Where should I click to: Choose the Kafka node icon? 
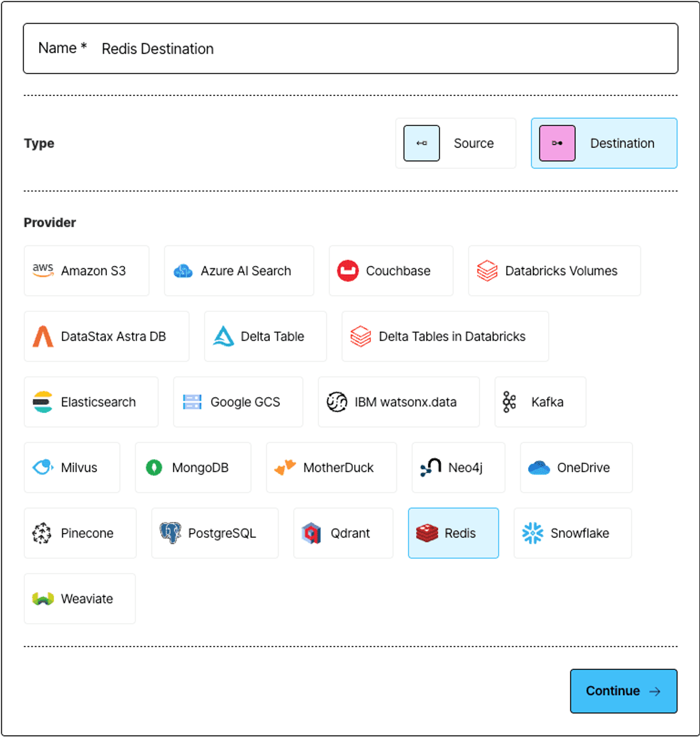pos(509,402)
